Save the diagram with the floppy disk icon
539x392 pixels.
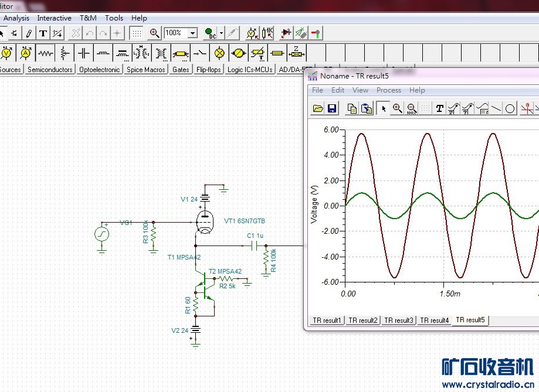[x=332, y=108]
